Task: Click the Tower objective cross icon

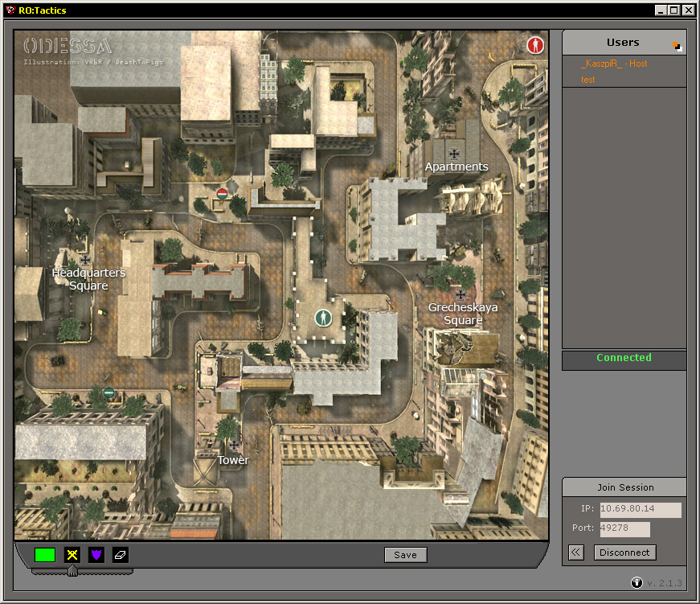Action: [x=234, y=445]
